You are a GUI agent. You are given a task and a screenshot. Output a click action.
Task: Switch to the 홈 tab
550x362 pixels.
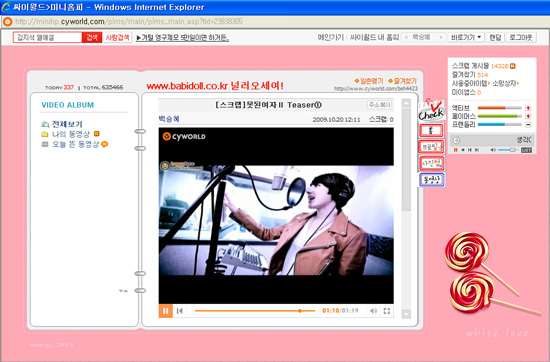click(431, 130)
